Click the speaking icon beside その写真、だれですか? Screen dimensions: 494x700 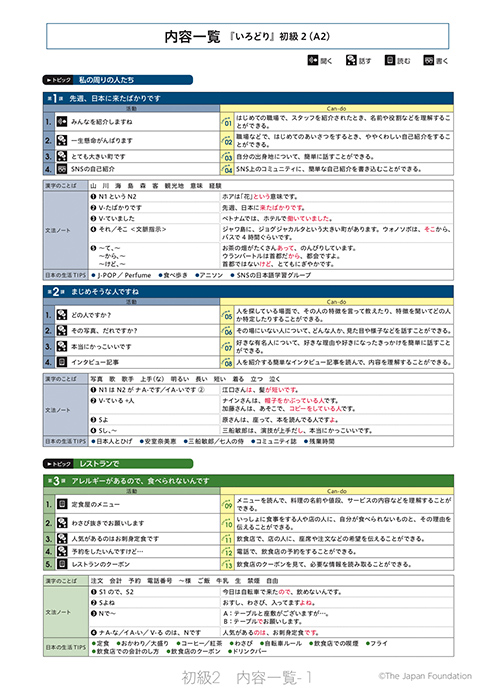[x=62, y=330]
